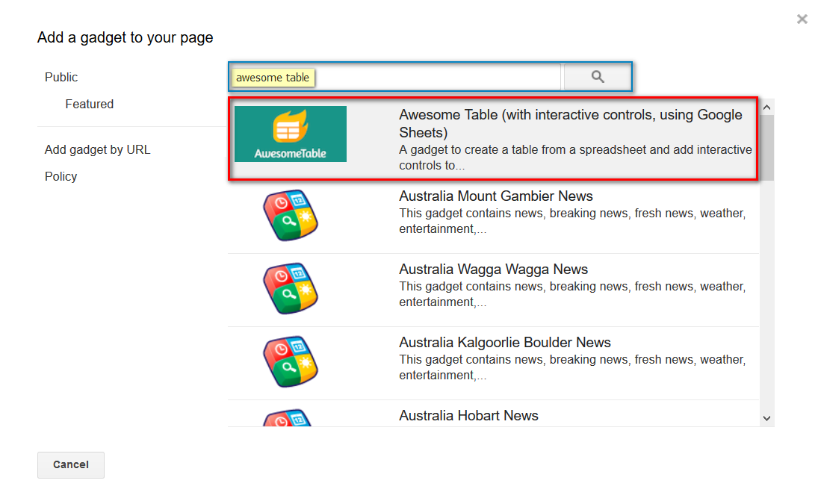Click the scrollbar up arrow
Screen dimensions: 821x504
coord(767,108)
